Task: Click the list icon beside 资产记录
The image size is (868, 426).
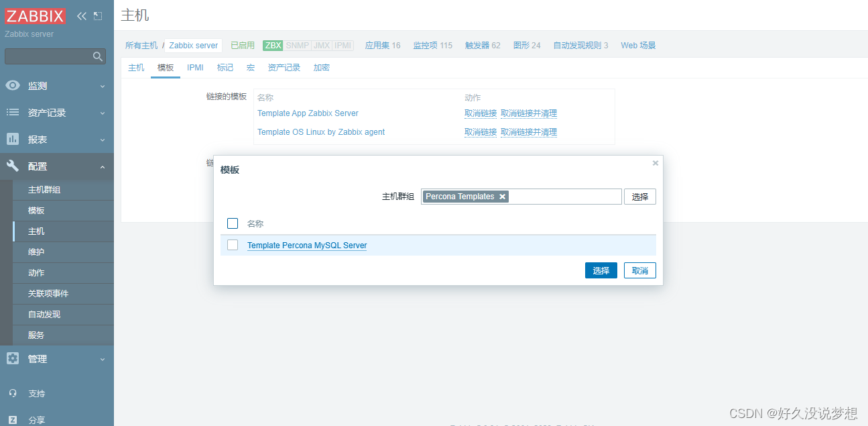Action: [x=13, y=113]
